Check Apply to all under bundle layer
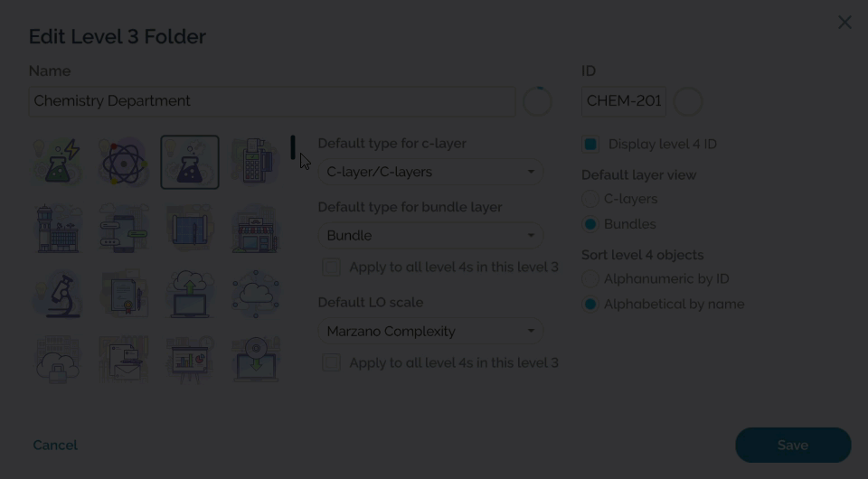The image size is (868, 479). 332,268
